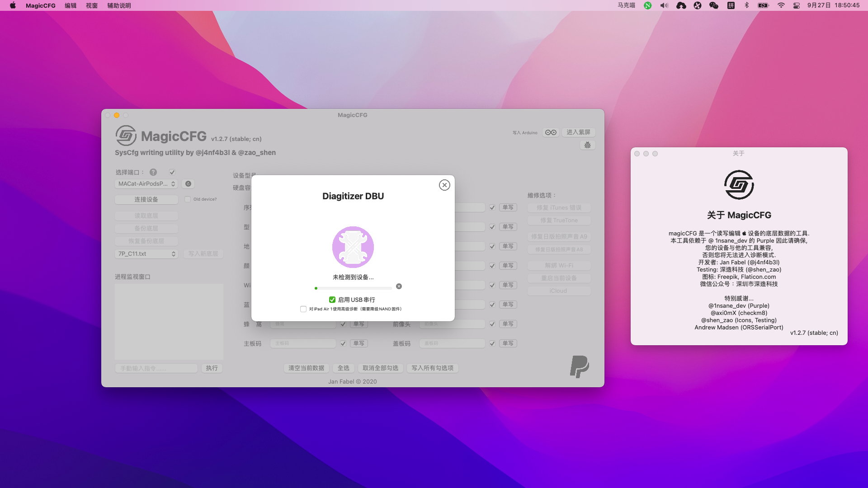Viewport: 868px width, 488px height.
Task: Click the Arduino infinity icon button
Action: point(551,132)
